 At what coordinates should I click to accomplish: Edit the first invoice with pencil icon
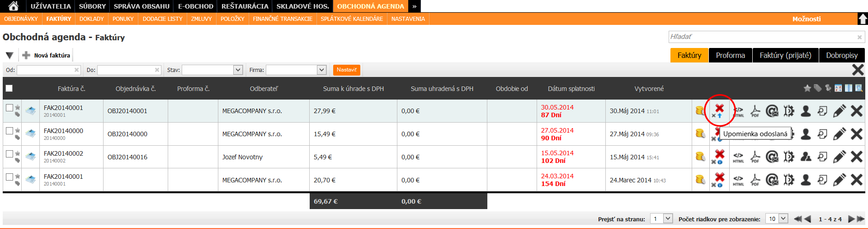pos(839,111)
